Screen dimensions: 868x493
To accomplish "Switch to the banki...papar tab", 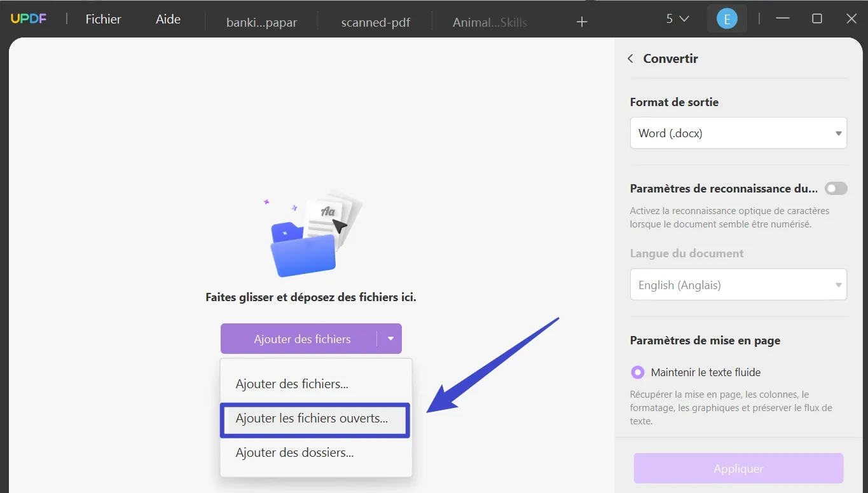I will click(x=261, y=22).
